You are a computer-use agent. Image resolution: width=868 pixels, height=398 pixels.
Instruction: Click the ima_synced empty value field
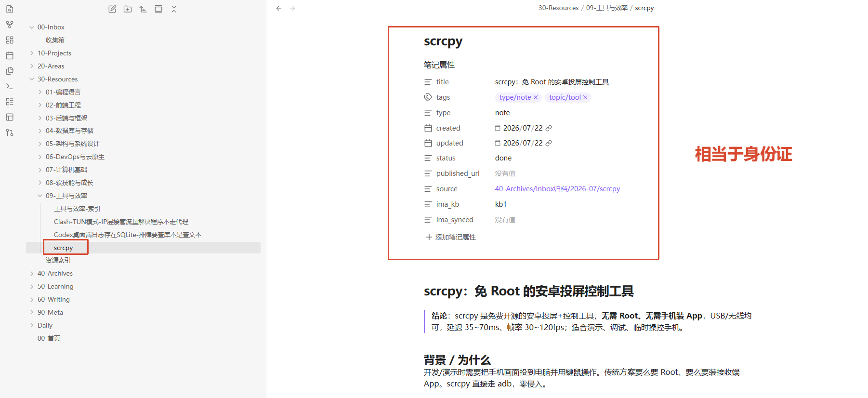(x=505, y=220)
